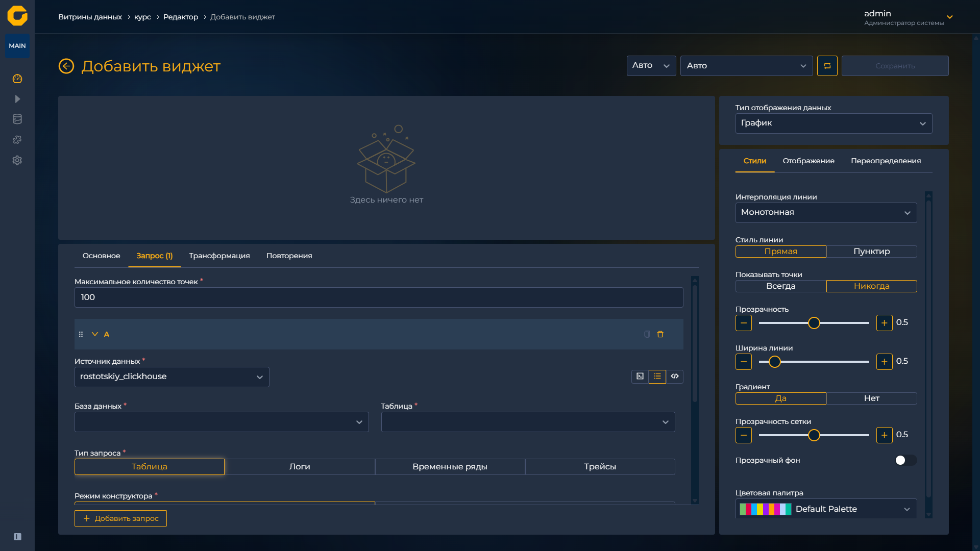980x551 pixels.
Task: Switch to the Стили tab
Action: [x=755, y=161]
